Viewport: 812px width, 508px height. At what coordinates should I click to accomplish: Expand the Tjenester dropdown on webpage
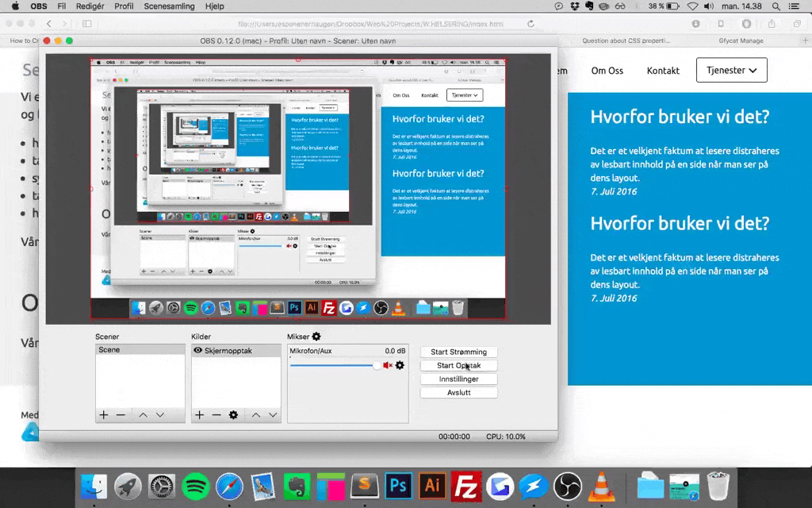(x=731, y=70)
